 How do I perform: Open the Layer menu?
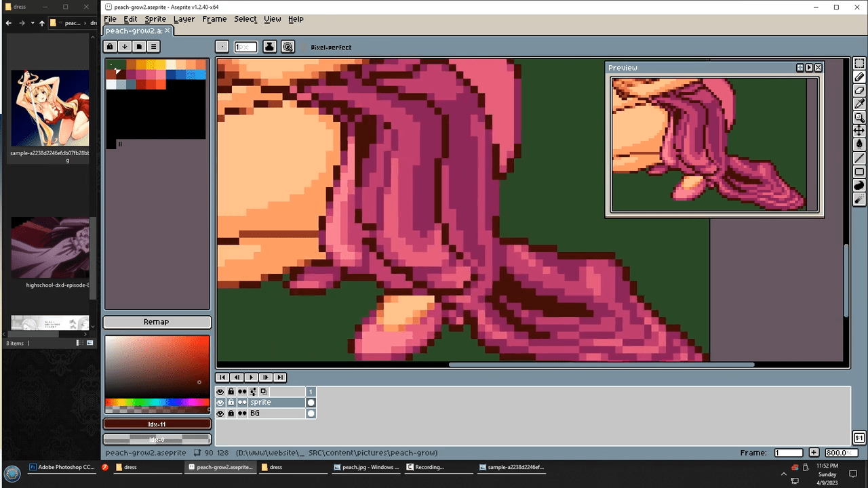[x=184, y=19]
